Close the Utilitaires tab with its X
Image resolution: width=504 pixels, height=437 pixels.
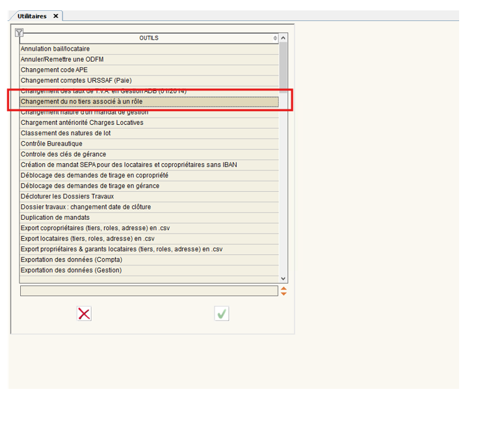[x=55, y=16]
